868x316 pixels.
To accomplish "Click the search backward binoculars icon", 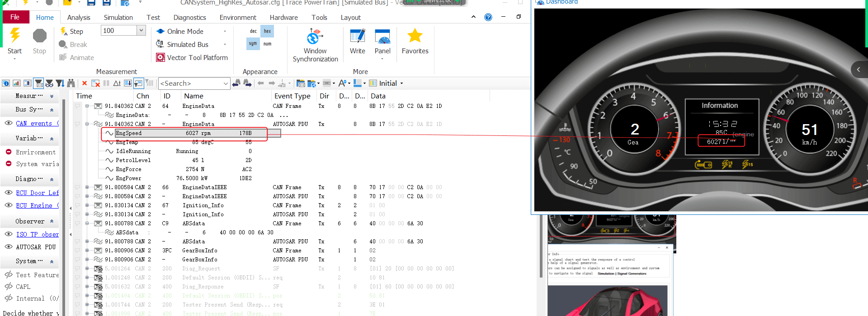I will tap(236, 83).
